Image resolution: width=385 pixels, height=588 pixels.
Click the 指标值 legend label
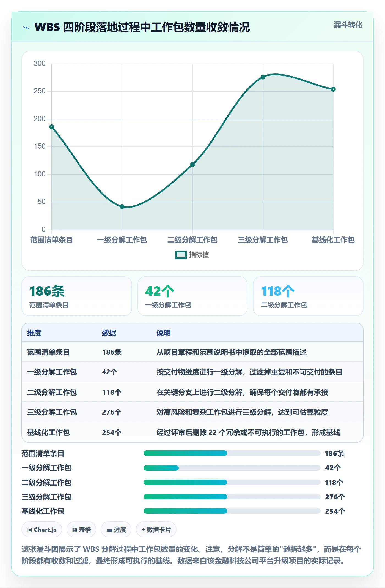point(199,255)
